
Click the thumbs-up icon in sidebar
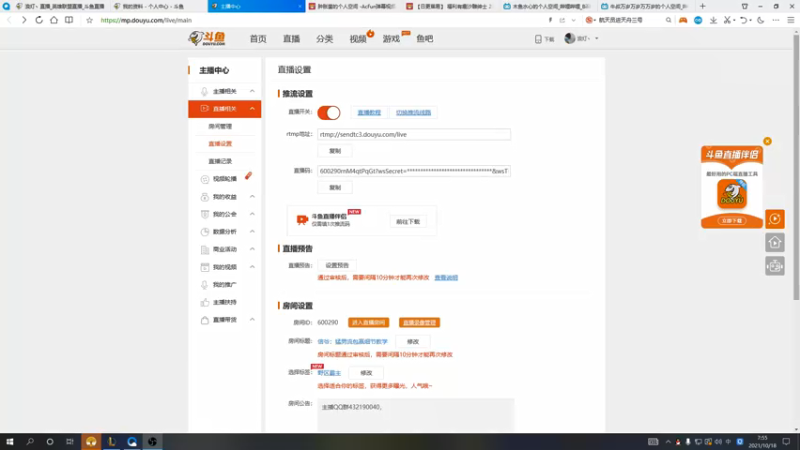[x=205, y=302]
